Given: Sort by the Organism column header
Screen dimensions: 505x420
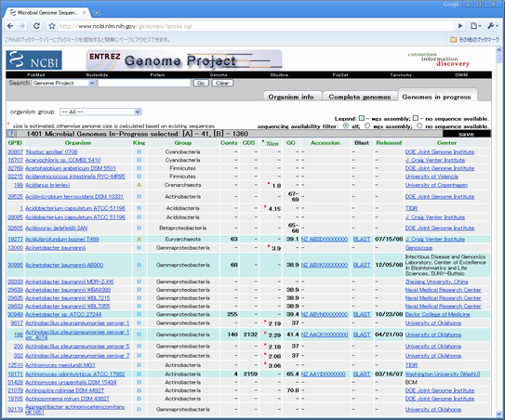Looking at the screenshot, I should [x=77, y=143].
